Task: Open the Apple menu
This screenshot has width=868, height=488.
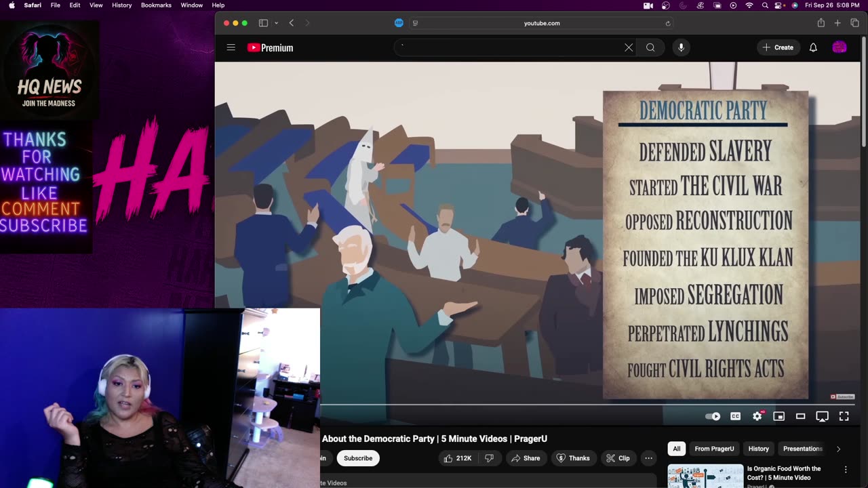Action: pos(12,5)
